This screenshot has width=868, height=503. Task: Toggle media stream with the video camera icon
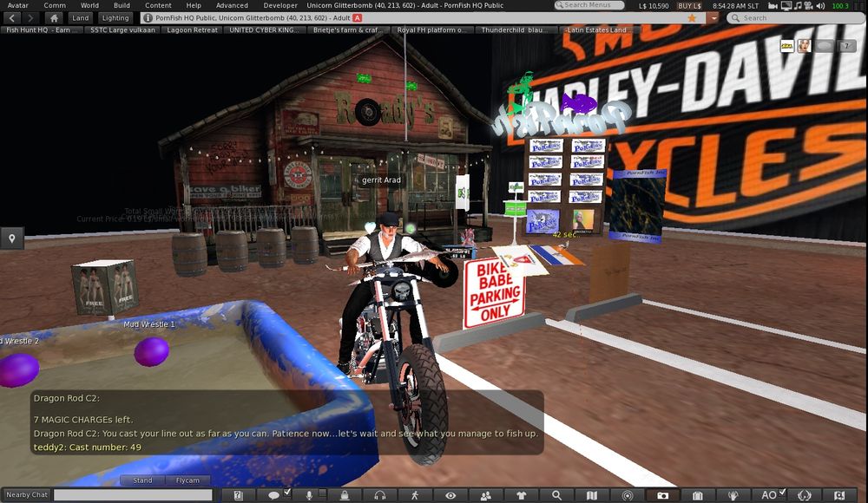808,5
